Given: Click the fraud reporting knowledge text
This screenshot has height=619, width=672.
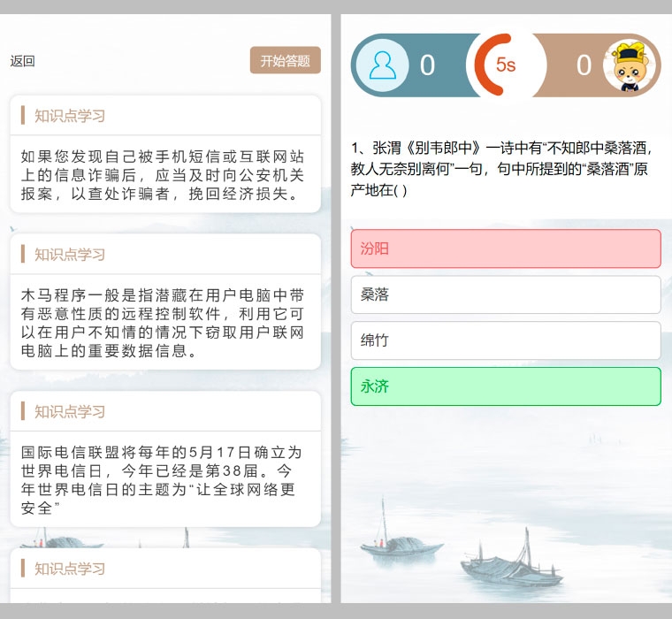Looking at the screenshot, I should click(x=164, y=174).
